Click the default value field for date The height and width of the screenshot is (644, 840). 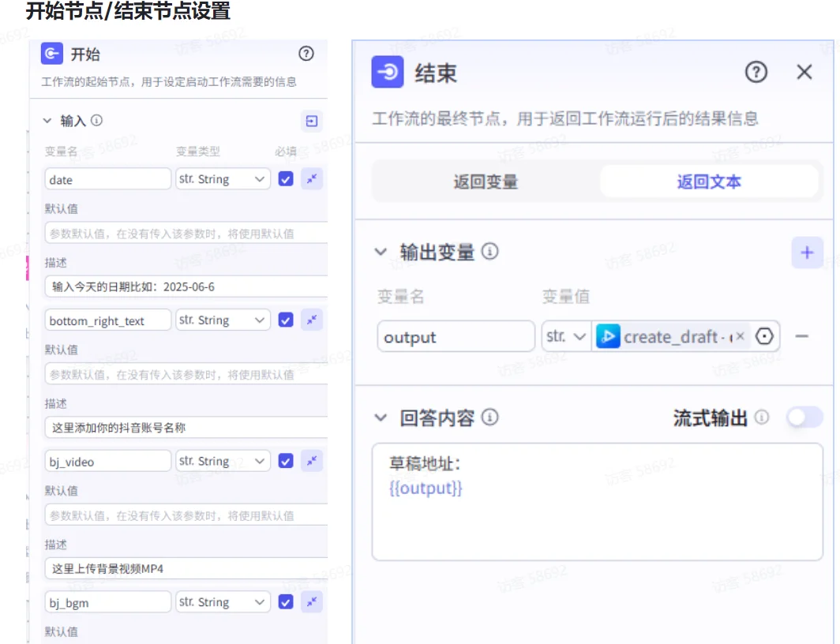coord(186,233)
